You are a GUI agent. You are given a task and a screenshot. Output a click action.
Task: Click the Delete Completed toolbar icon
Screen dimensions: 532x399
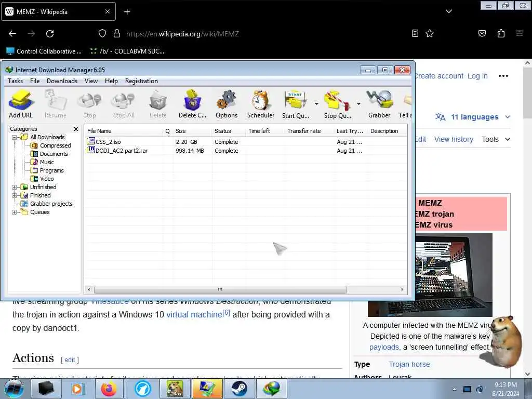pos(192,104)
